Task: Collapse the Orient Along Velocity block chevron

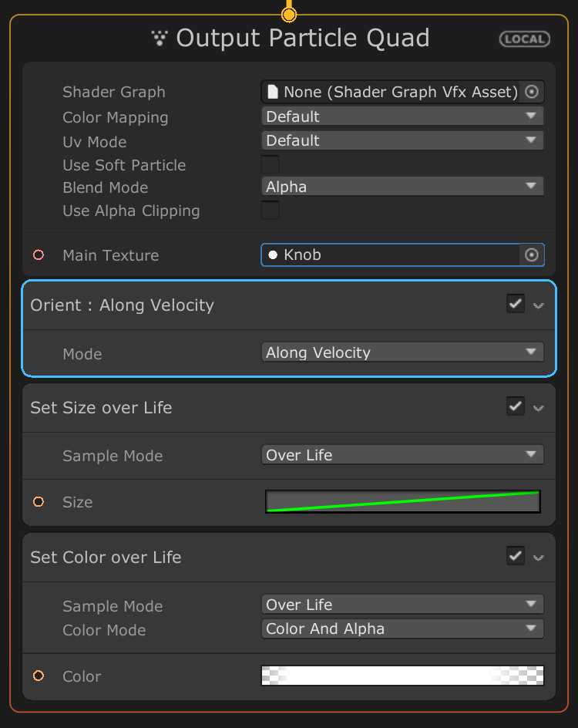Action: pyautogui.click(x=539, y=306)
